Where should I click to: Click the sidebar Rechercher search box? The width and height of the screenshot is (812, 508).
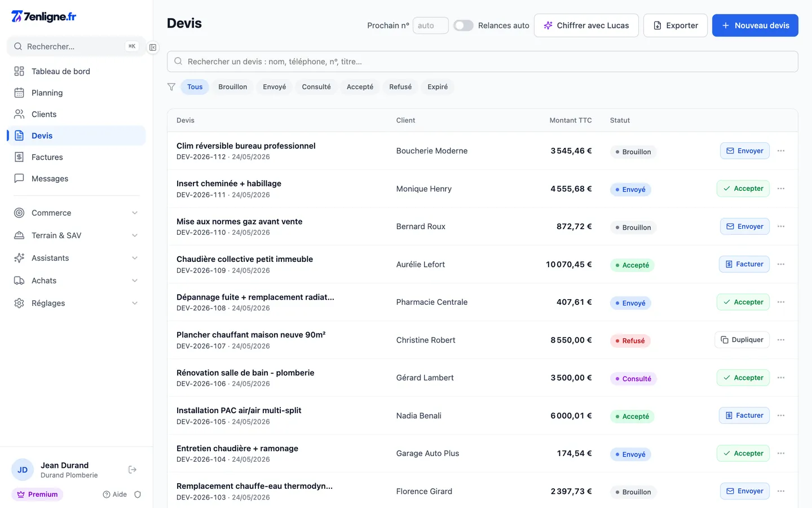[76, 46]
